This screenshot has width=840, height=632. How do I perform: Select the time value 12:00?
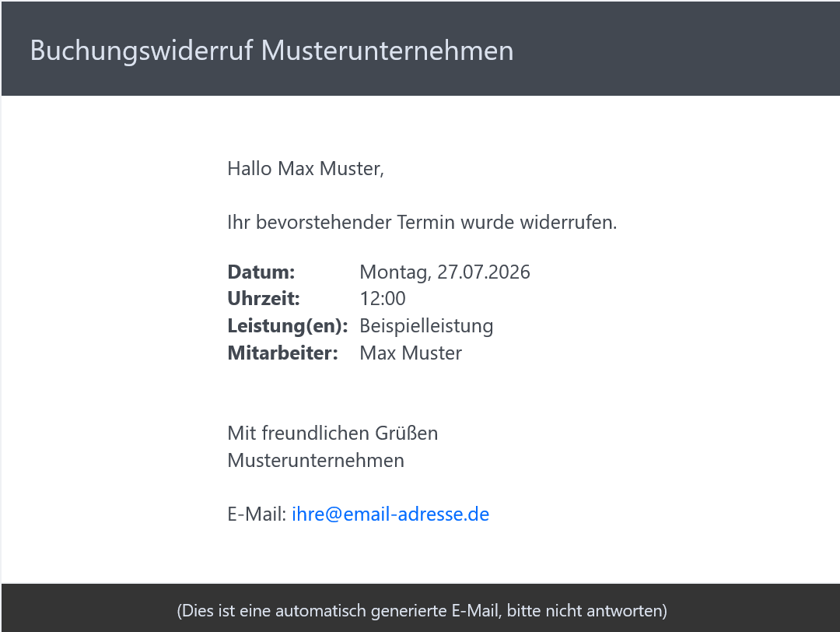383,299
